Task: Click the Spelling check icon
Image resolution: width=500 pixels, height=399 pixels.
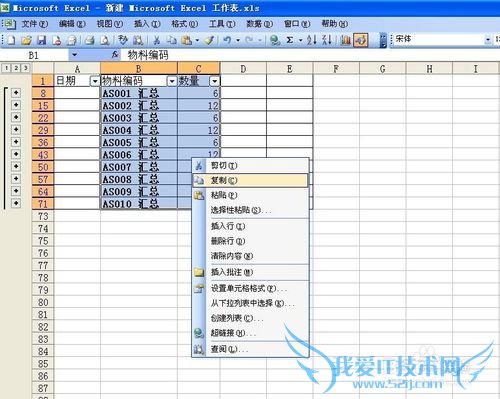Action: [123, 40]
